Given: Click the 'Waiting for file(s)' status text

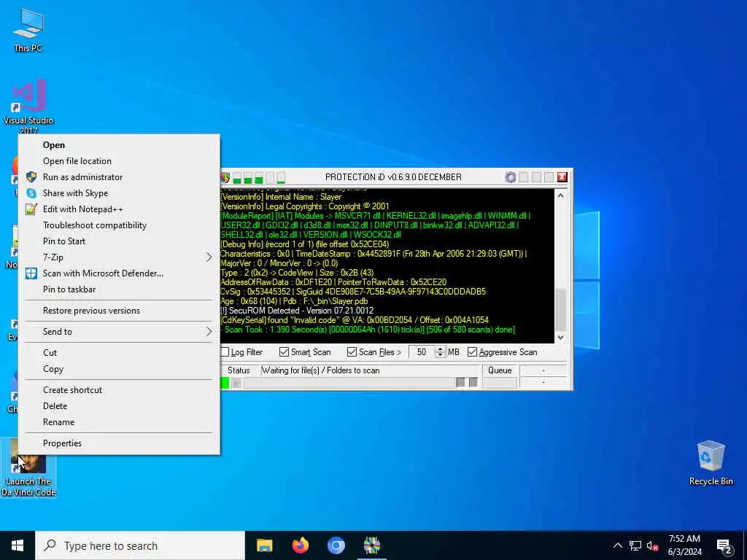Looking at the screenshot, I should click(x=321, y=370).
